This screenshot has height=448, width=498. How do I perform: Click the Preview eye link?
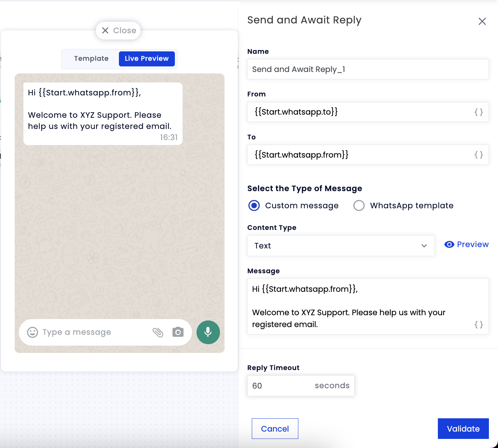[466, 244]
